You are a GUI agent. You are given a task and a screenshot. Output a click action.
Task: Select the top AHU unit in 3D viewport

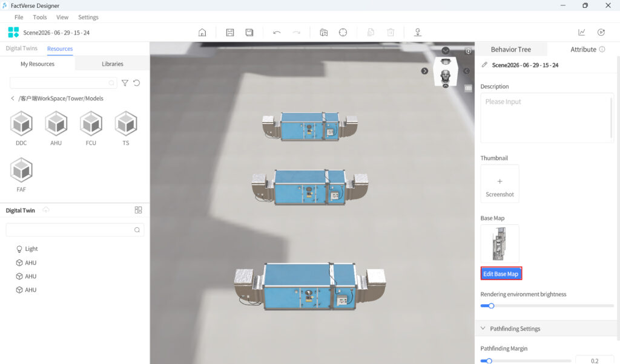point(310,126)
